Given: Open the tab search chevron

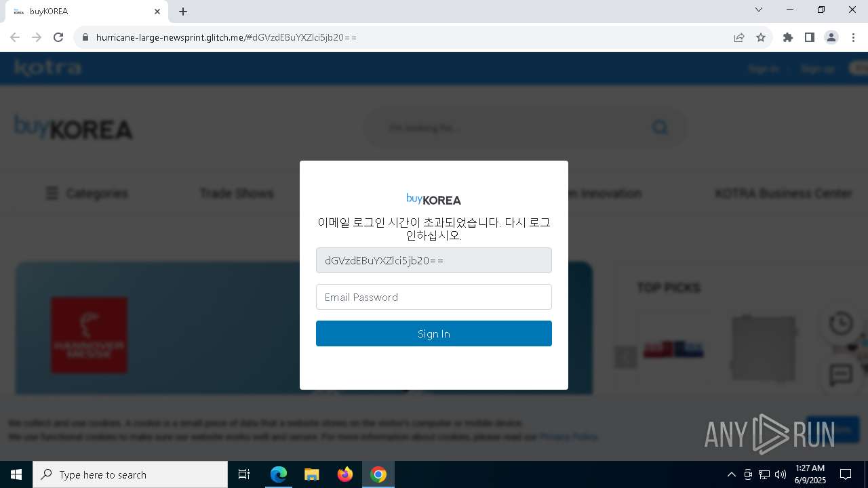Looking at the screenshot, I should [x=759, y=10].
